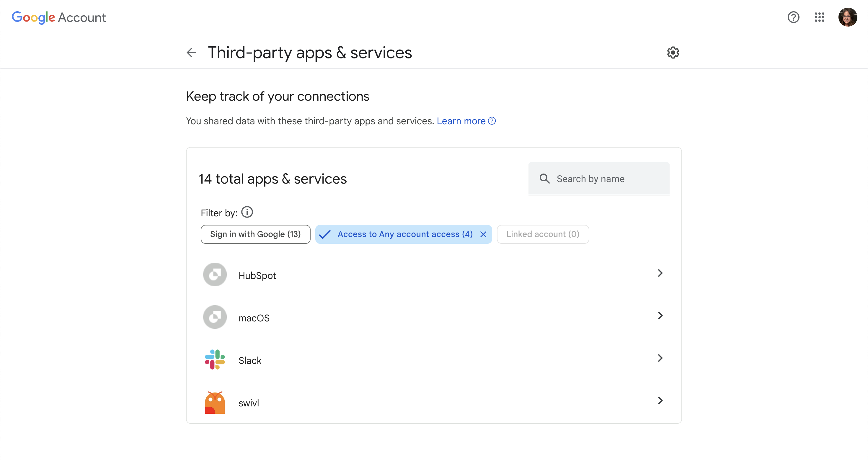Image resolution: width=868 pixels, height=461 pixels.
Task: Click the HubSpot placeholder icon
Action: pyautogui.click(x=215, y=274)
